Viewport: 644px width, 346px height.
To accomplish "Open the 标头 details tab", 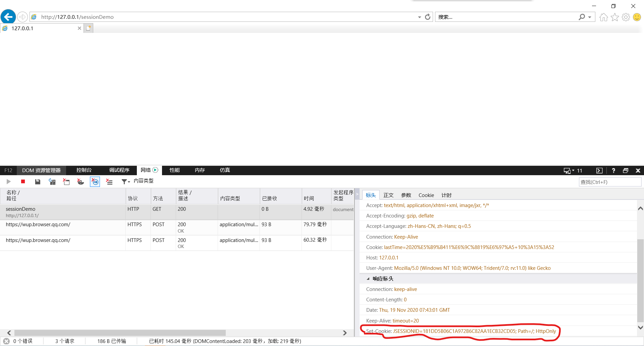I will coord(371,195).
